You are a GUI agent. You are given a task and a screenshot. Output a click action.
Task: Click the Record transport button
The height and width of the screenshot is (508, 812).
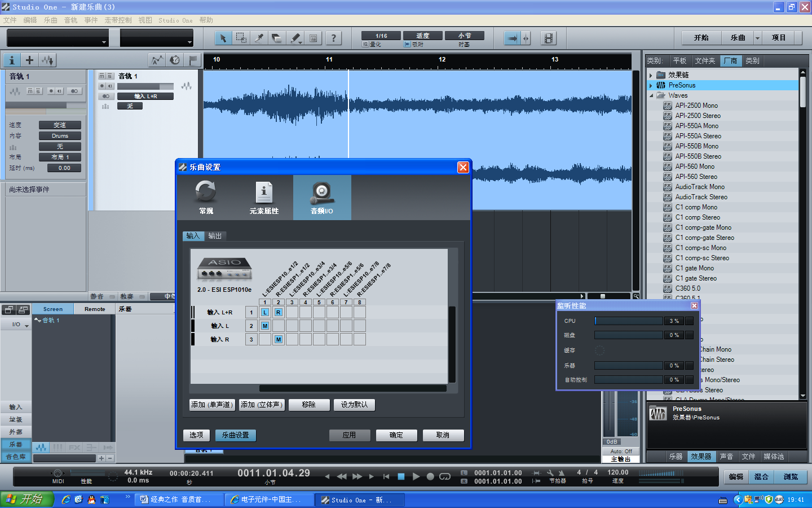[430, 476]
